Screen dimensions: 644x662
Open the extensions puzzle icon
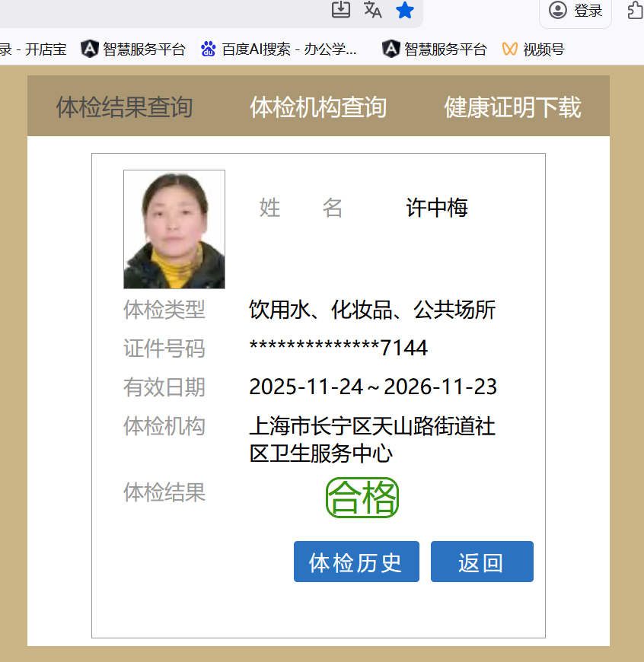[635, 11]
